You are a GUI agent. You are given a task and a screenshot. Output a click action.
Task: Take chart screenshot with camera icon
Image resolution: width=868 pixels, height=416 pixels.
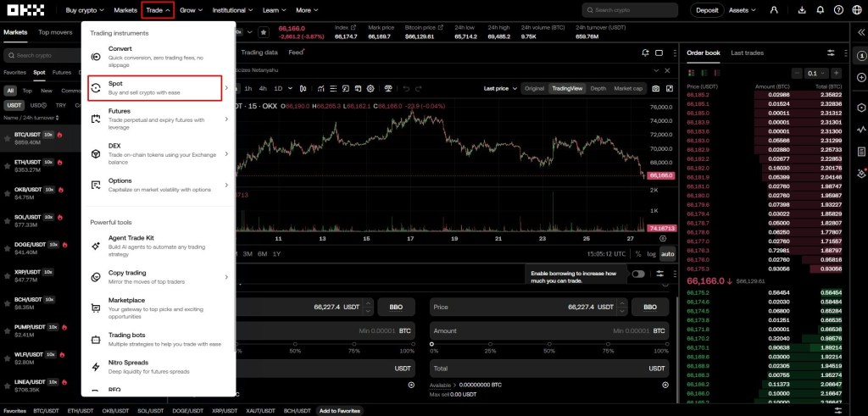coord(656,88)
